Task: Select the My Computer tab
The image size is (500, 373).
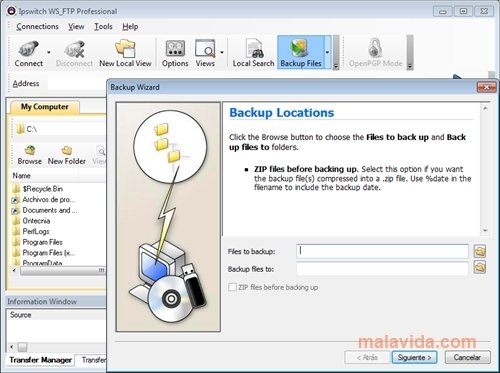Action: point(45,107)
